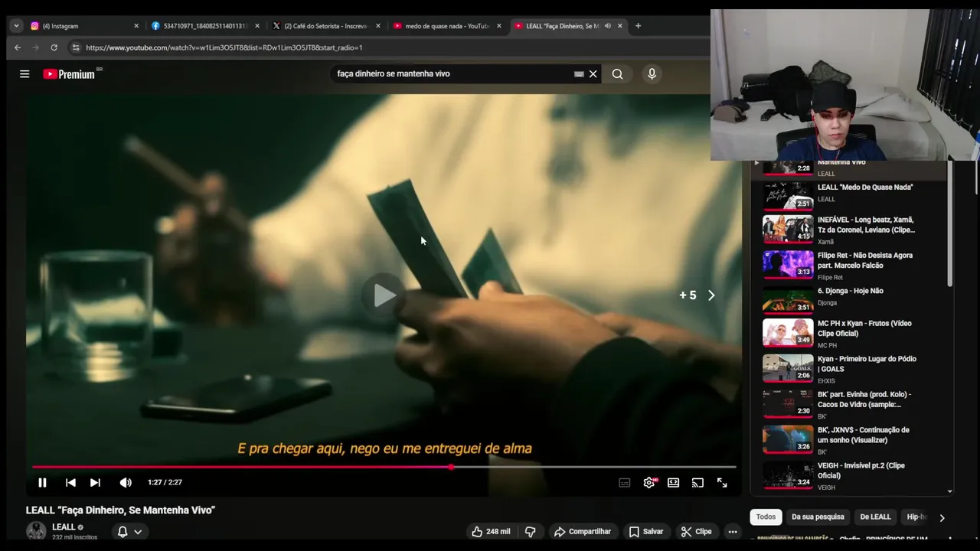Open a new browser tab
980x551 pixels.
[x=638, y=26]
